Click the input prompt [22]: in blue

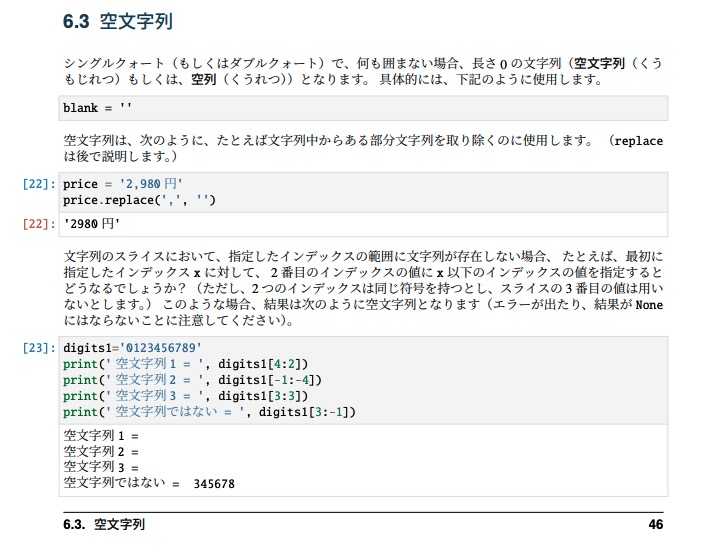point(39,184)
